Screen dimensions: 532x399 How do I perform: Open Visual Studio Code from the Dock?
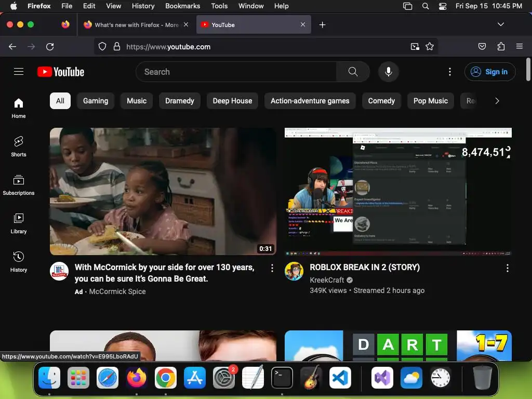[340, 378]
